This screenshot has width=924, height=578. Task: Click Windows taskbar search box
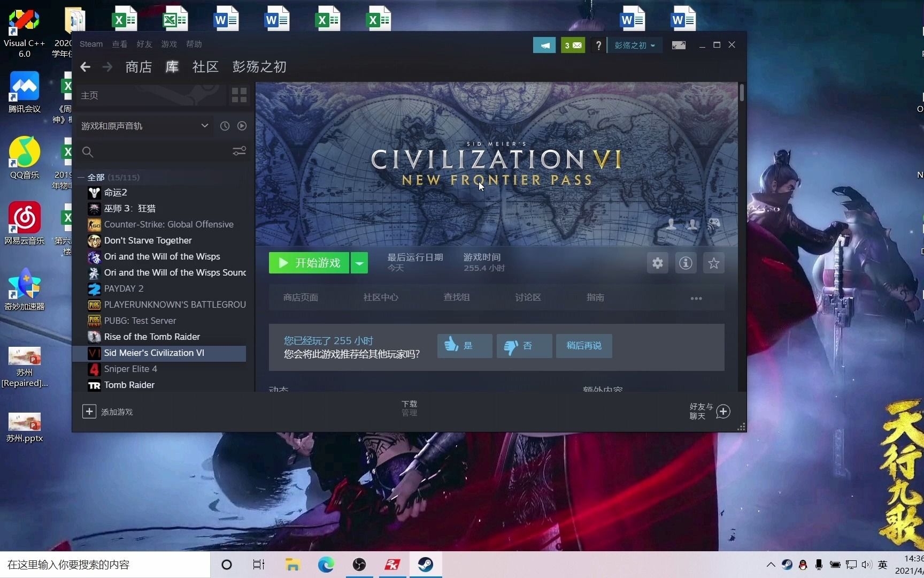(105, 565)
